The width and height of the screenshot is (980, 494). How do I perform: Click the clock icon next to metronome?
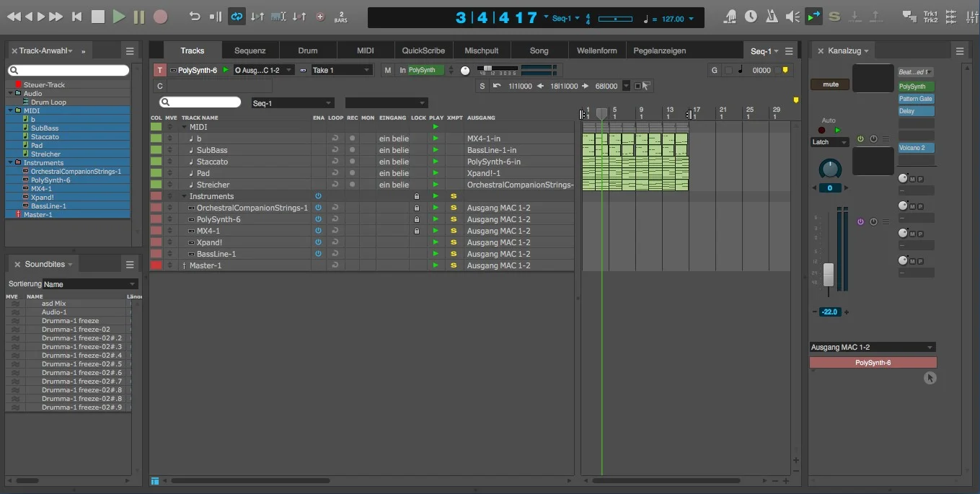click(751, 16)
